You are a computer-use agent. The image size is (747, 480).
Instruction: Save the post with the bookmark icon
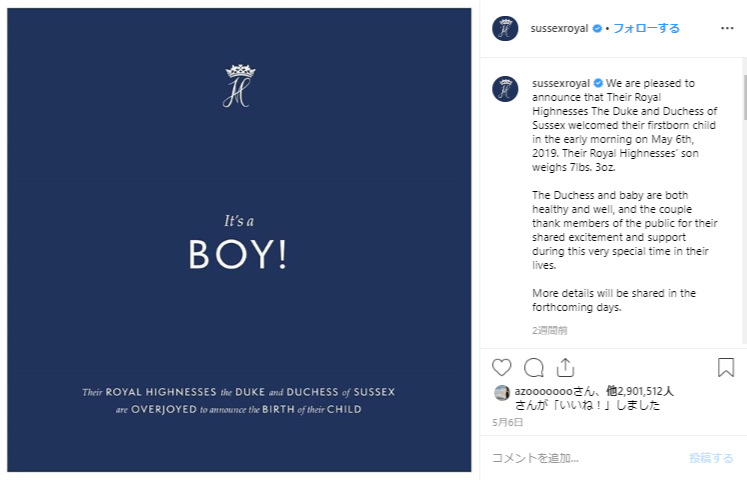click(726, 367)
